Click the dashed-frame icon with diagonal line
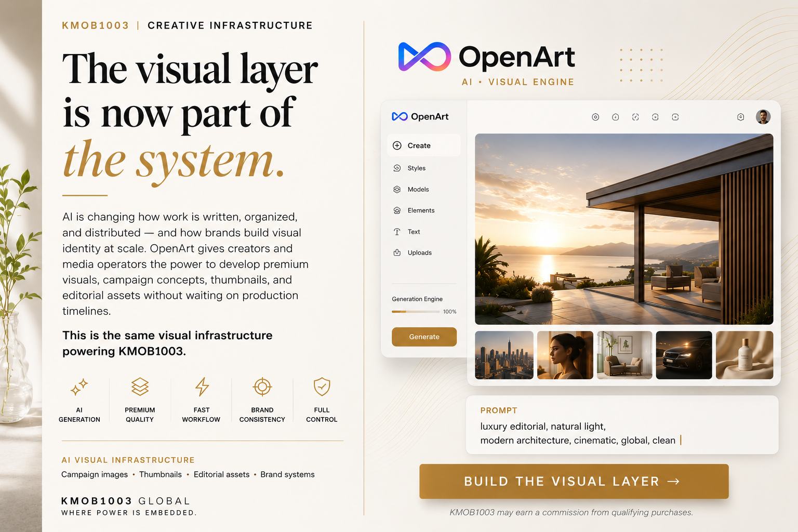Screen dimensions: 798x532 click(635, 117)
